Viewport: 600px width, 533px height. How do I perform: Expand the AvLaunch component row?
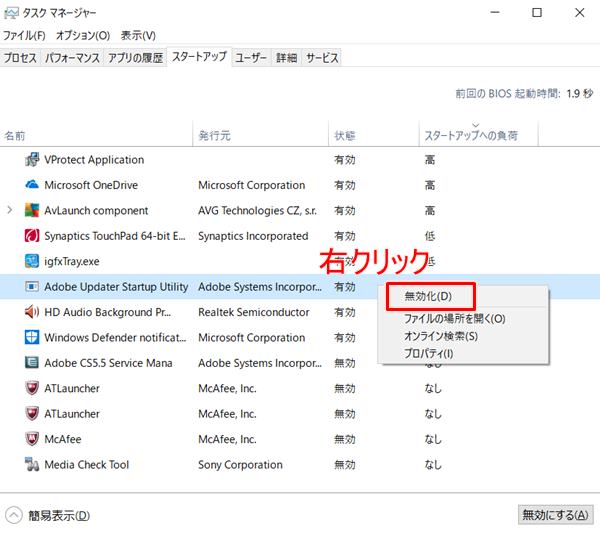pyautogui.click(x=10, y=210)
